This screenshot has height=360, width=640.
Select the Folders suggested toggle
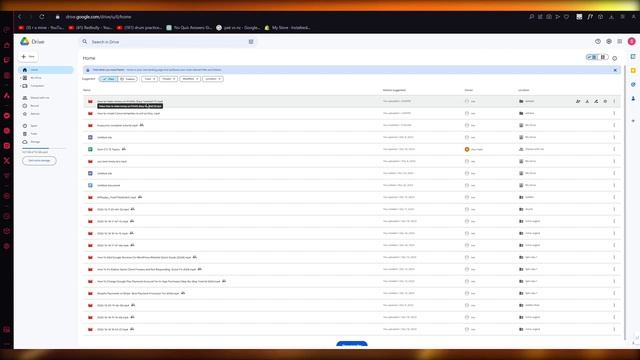(128, 79)
